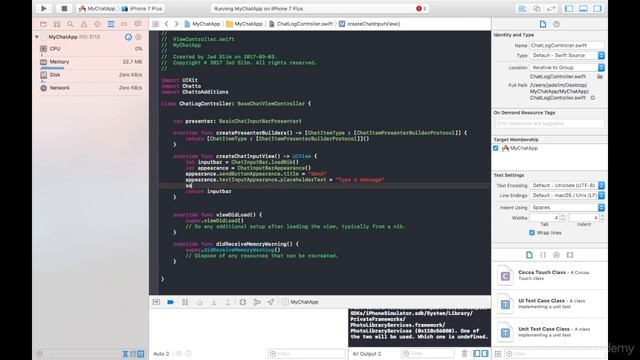
Task: Toggle the Debug area visibility
Action: (583, 9)
